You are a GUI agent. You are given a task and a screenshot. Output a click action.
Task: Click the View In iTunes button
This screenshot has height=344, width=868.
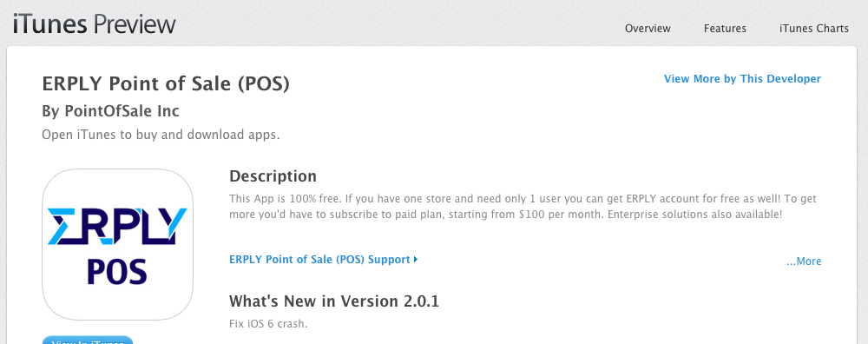coord(88,340)
